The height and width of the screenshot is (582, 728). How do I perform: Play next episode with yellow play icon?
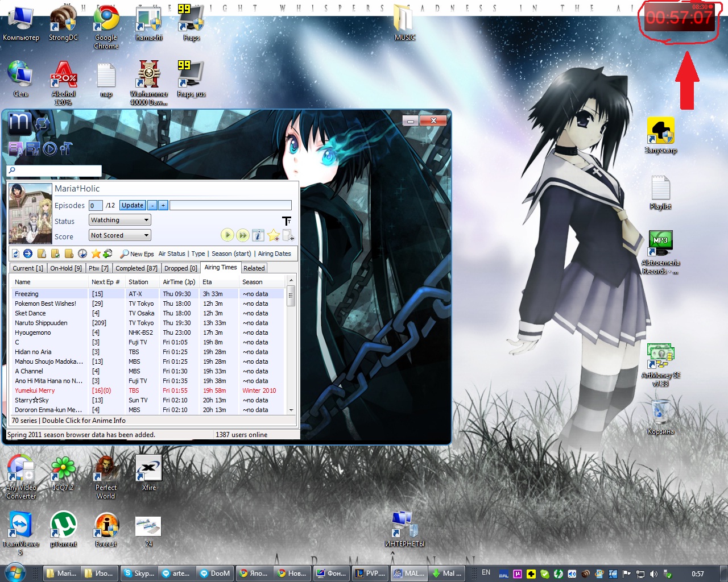click(227, 235)
